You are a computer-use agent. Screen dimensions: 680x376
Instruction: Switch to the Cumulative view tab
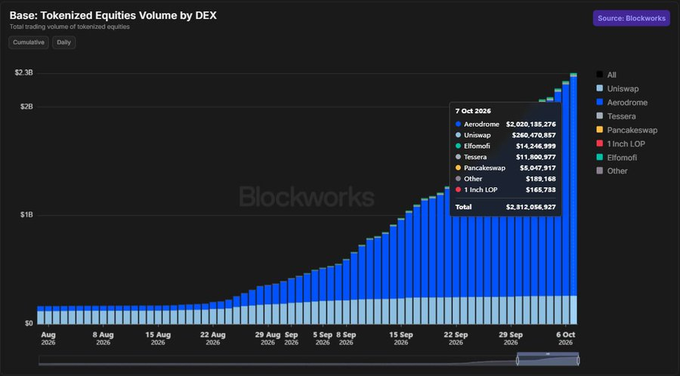click(29, 43)
